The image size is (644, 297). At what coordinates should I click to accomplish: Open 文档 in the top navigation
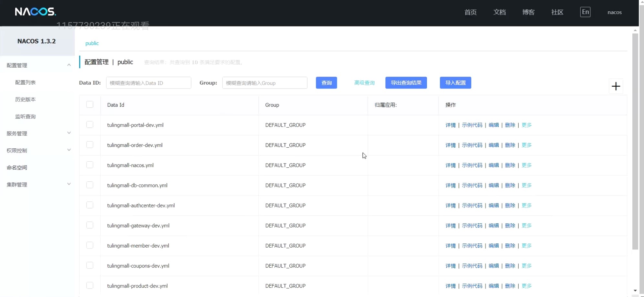[500, 12]
